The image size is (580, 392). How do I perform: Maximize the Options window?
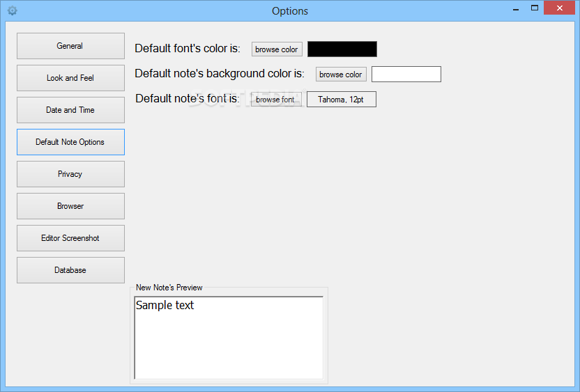(535, 8)
